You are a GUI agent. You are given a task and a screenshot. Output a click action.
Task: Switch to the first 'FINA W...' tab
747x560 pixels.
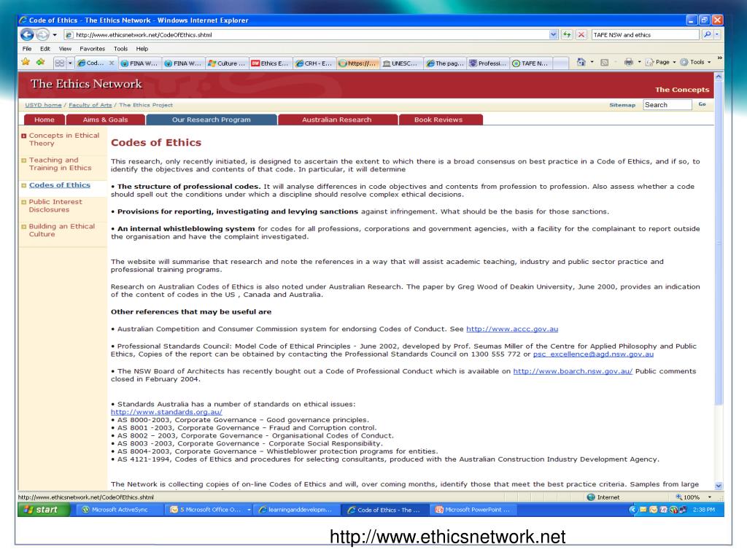click(139, 63)
